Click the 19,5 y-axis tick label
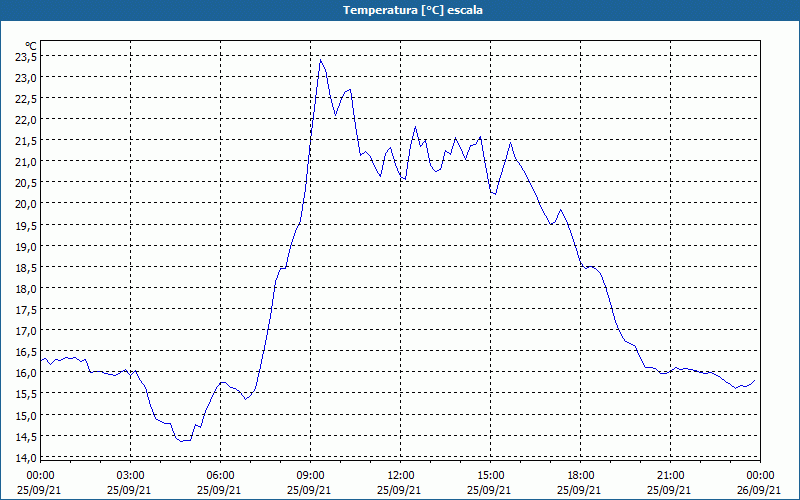 (26, 226)
